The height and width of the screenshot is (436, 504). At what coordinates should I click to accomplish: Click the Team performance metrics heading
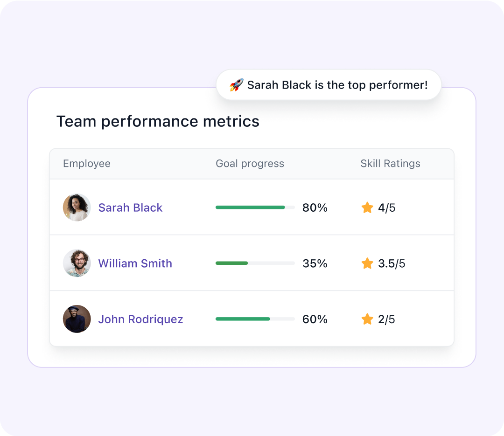pos(158,121)
